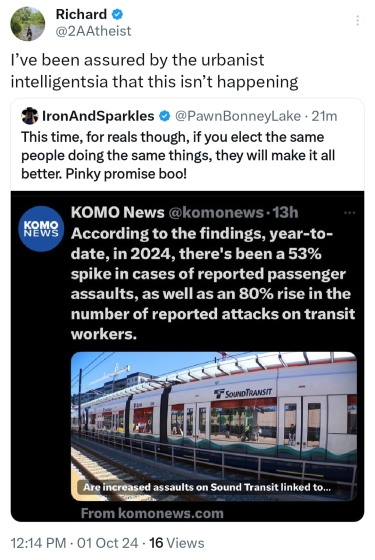Screen dimensions: 375x560
Task: Open the Richard display name
Action: pos(81,15)
